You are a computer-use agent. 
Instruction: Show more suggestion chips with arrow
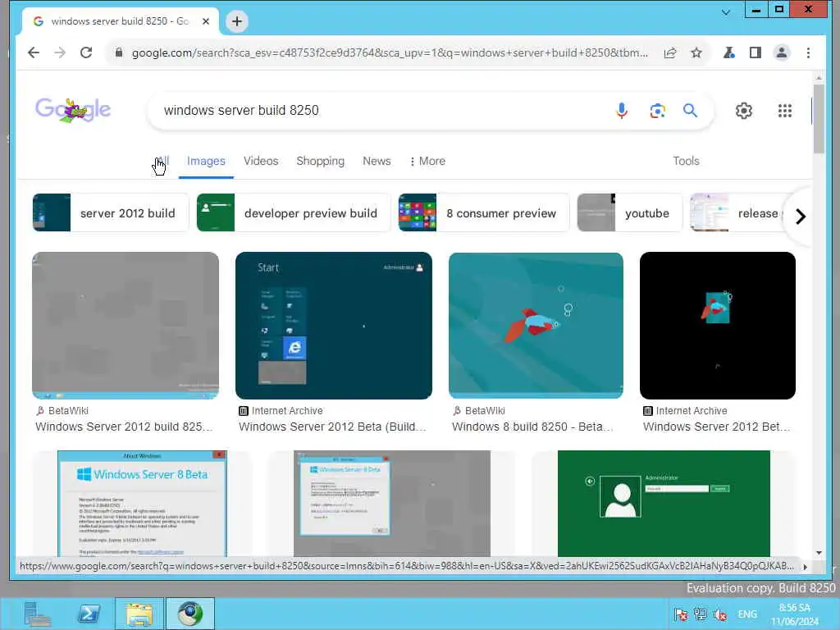pos(801,217)
